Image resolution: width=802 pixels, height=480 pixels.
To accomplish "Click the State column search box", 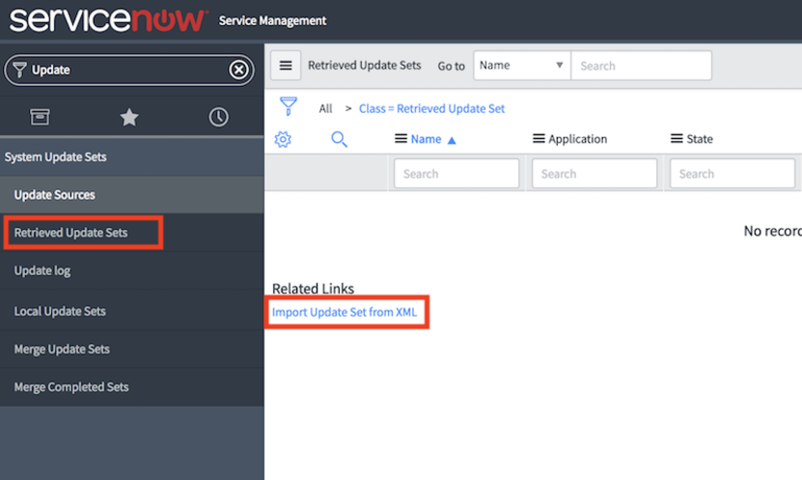I will (x=732, y=173).
